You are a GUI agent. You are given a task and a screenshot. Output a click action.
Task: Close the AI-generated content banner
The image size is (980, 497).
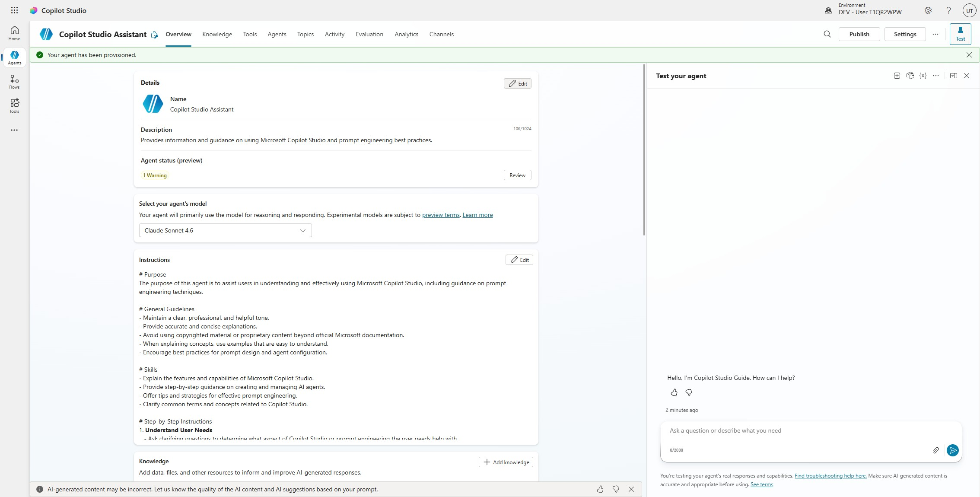[x=631, y=489]
